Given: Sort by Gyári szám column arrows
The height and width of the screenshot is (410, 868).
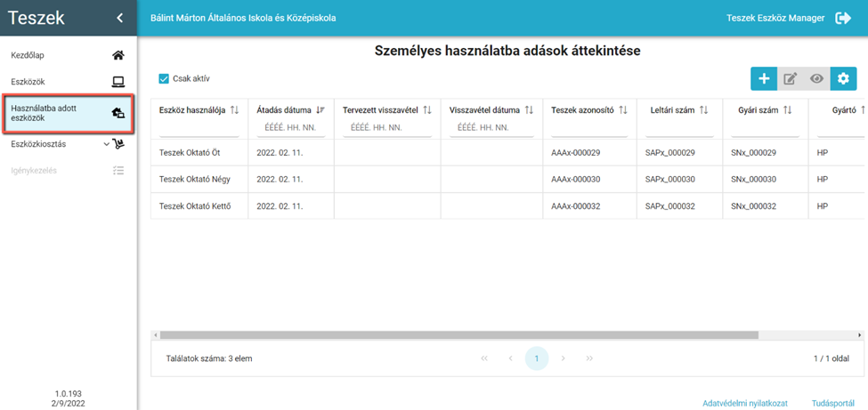Looking at the screenshot, I should [x=788, y=110].
